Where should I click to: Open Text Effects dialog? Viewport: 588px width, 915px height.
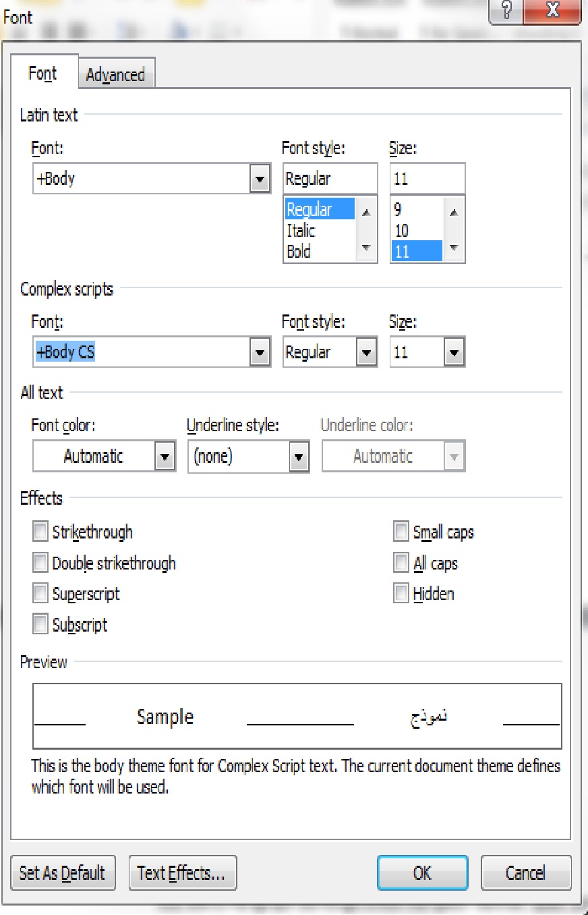click(181, 873)
